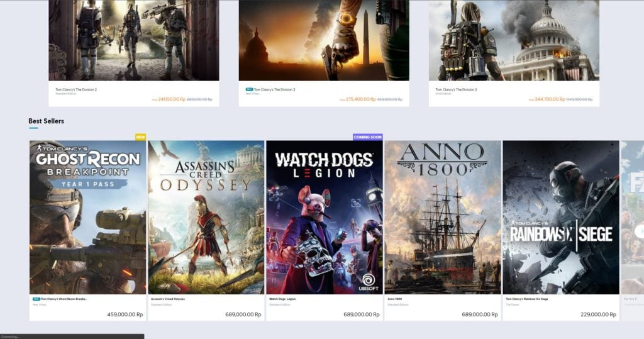The image size is (644, 339).
Task: Click the NEW badge on Ghost Recon Breakpoint
Action: (x=140, y=136)
